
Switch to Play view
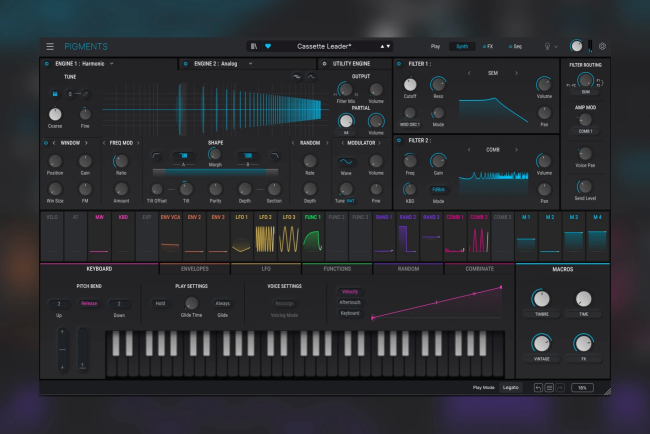click(435, 46)
